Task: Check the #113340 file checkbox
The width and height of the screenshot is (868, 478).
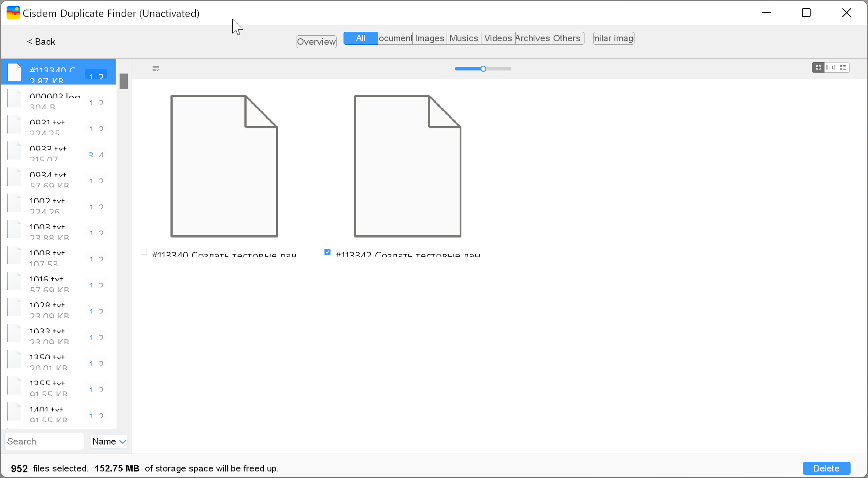Action: coord(144,252)
